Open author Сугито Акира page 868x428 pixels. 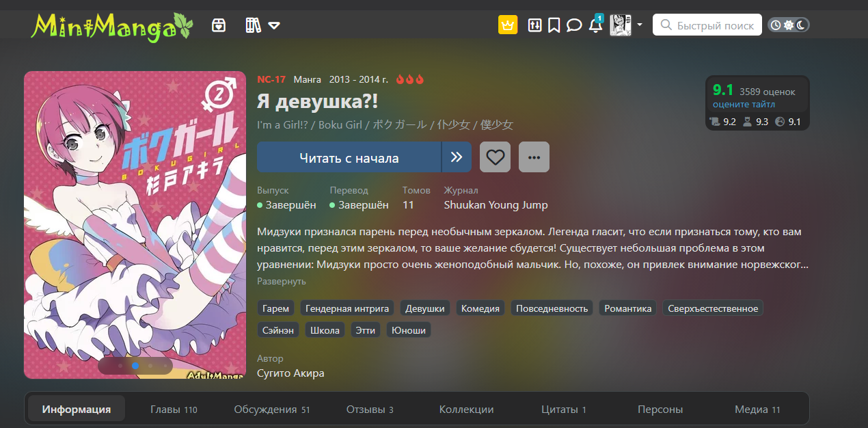(x=290, y=373)
